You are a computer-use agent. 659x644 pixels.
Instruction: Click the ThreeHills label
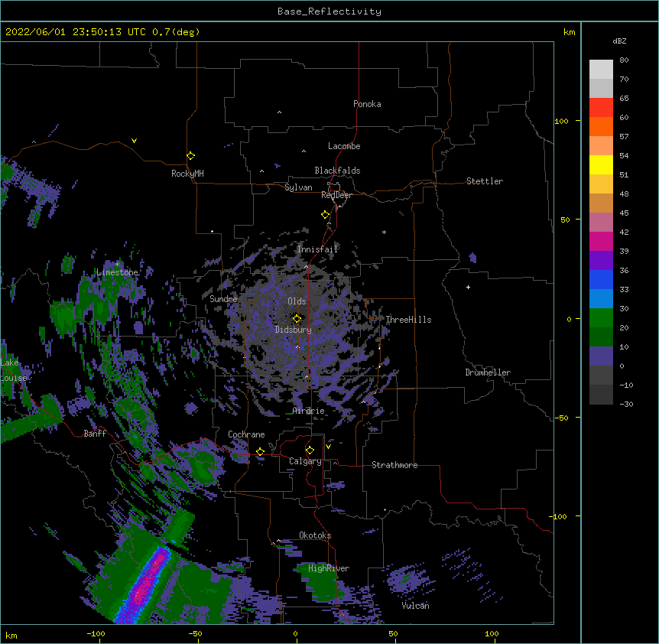tap(408, 320)
